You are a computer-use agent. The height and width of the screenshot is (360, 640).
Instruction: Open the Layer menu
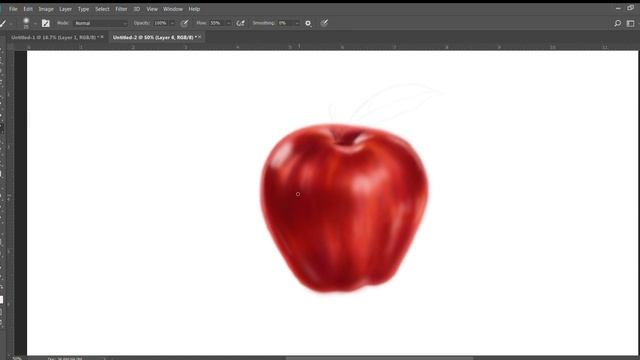(65, 9)
